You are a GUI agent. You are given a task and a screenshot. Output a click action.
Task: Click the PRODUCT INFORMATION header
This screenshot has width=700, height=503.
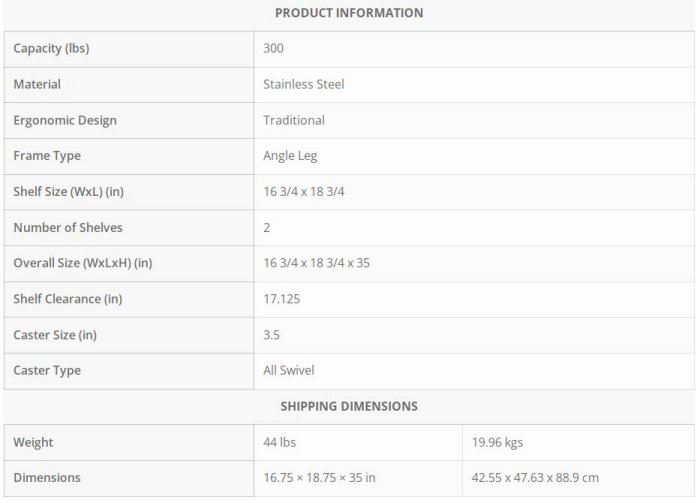[348, 13]
